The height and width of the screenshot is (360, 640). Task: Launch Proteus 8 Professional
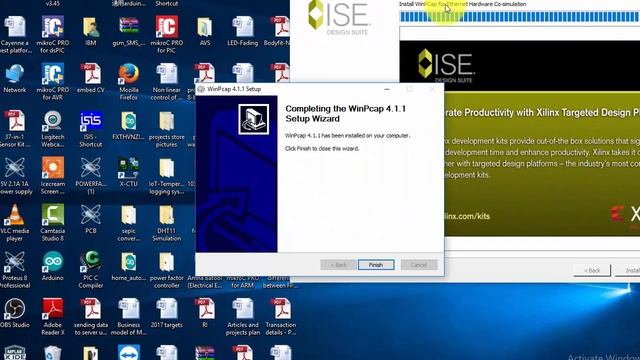point(15,270)
